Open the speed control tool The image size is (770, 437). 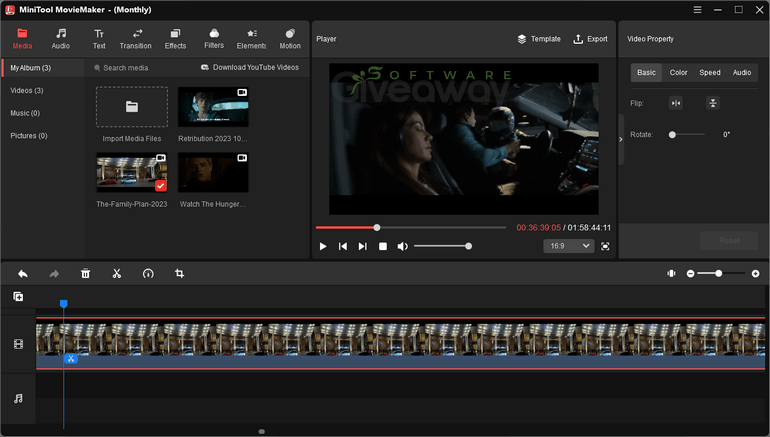click(x=148, y=273)
